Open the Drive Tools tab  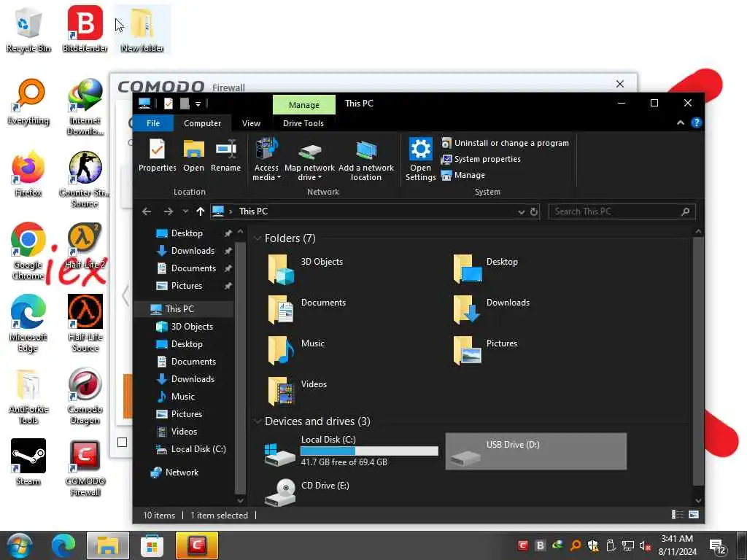(x=303, y=122)
